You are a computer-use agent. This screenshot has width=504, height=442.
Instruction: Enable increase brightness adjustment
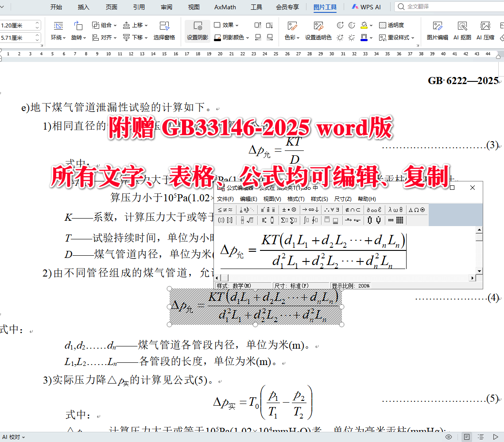click(x=340, y=38)
